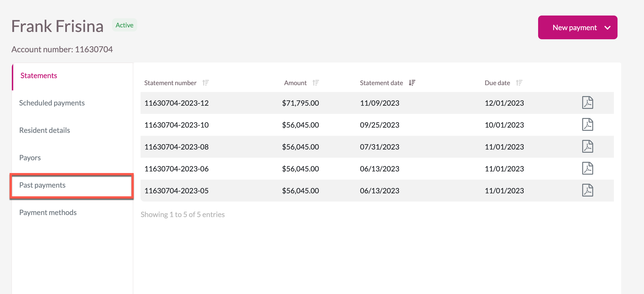Viewport: 644px width, 294px height.
Task: Select statement row 11630704-2023-12
Action: [x=176, y=103]
